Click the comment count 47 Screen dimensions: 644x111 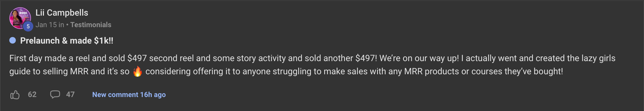pyautogui.click(x=70, y=95)
